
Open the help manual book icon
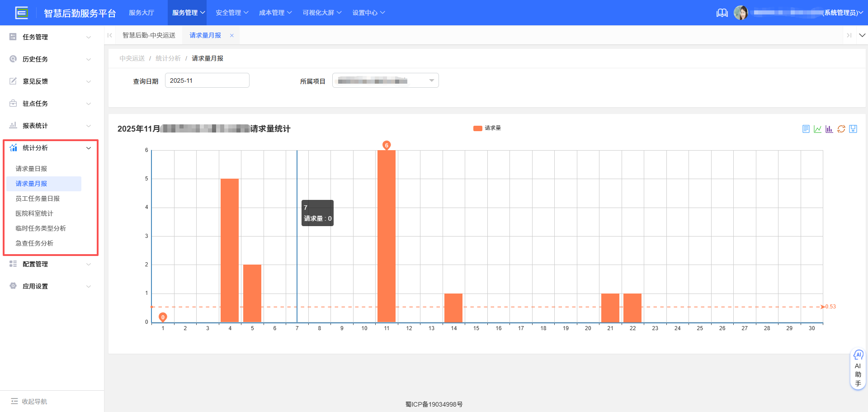click(722, 13)
